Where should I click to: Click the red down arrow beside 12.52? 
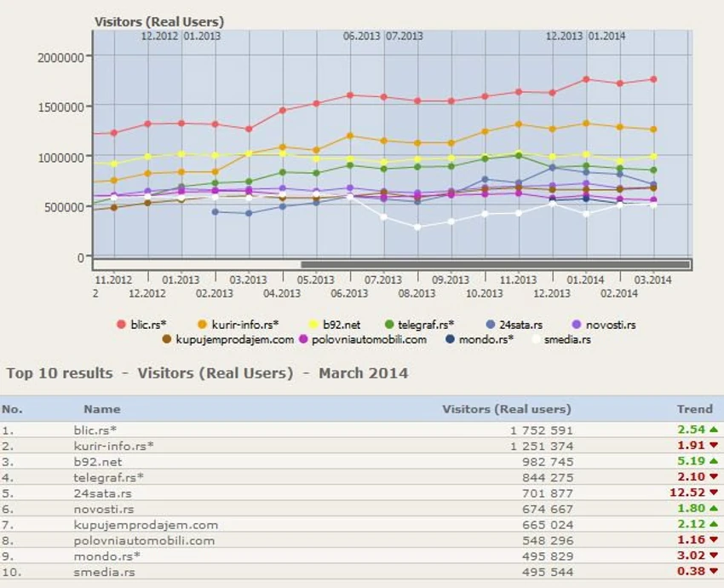tap(714, 493)
